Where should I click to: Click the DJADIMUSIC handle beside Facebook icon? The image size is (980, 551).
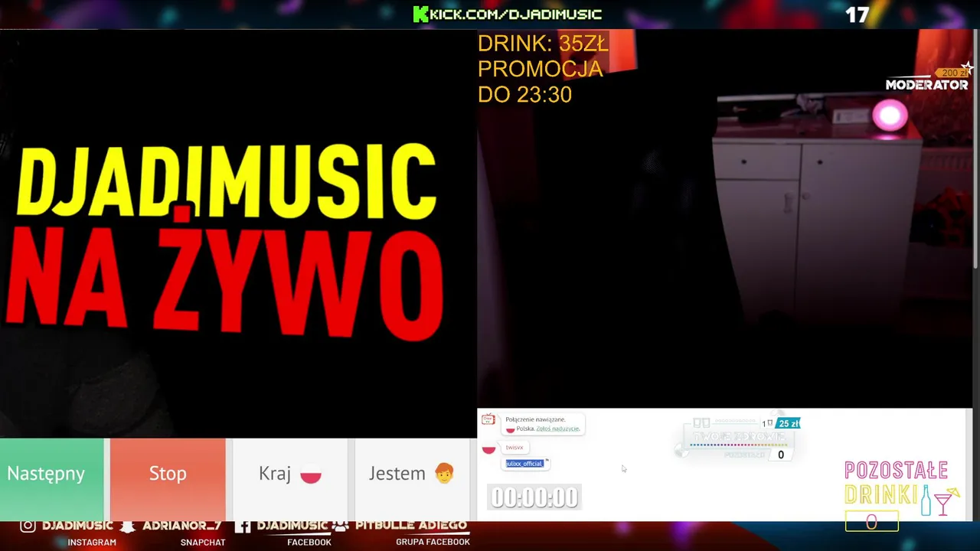pos(292,526)
